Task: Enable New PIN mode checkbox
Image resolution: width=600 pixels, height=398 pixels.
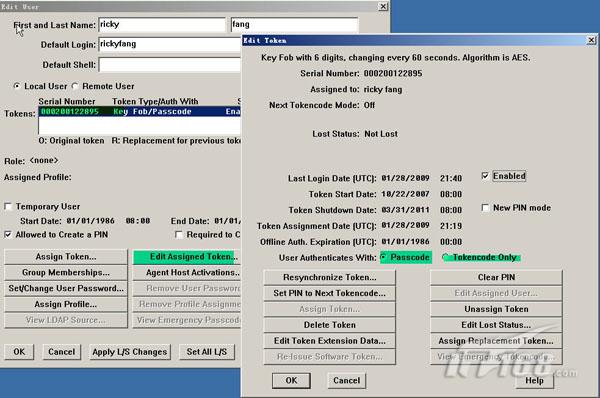Action: (x=485, y=208)
